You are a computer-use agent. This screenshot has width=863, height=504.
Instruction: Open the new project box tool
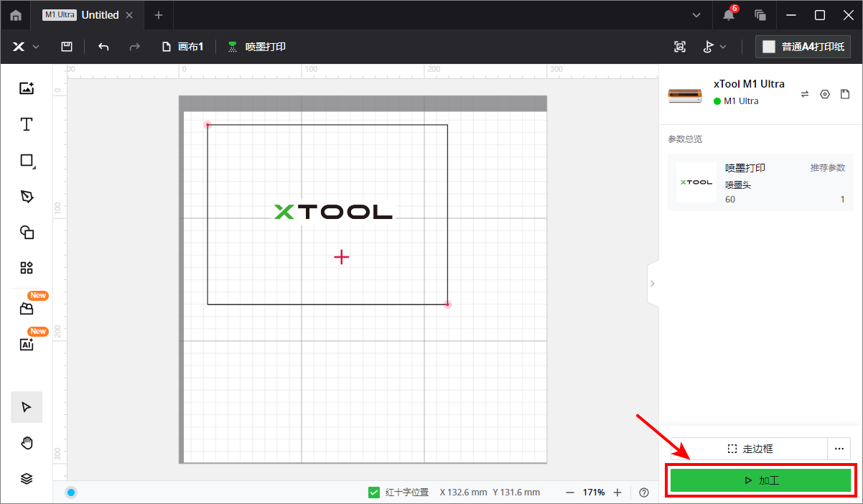(x=27, y=309)
